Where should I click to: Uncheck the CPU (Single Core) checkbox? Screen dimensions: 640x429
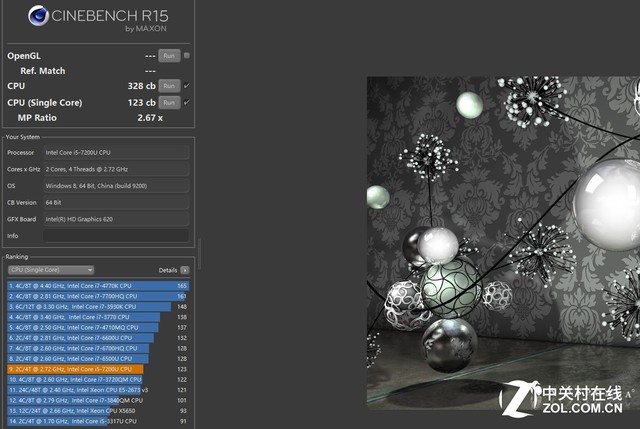point(187,102)
